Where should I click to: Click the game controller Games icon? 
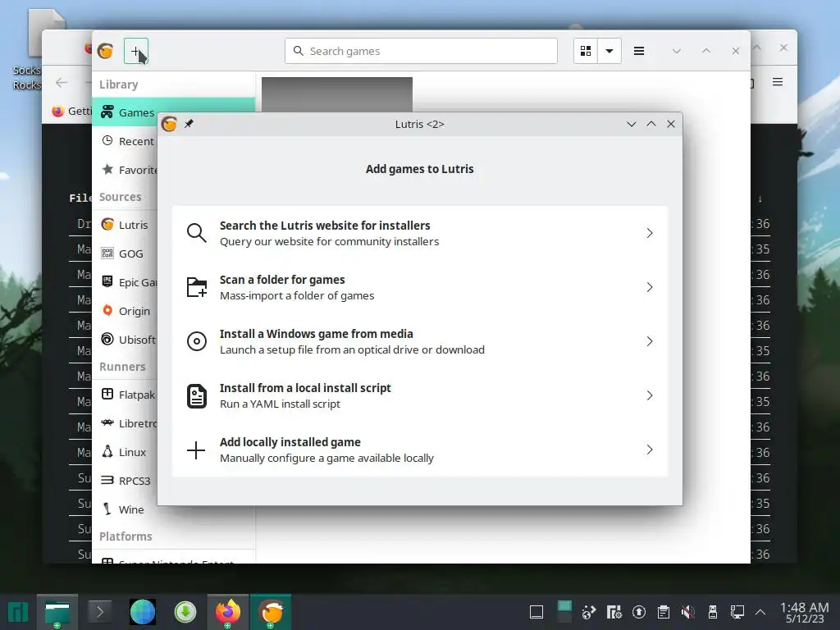[x=107, y=112]
